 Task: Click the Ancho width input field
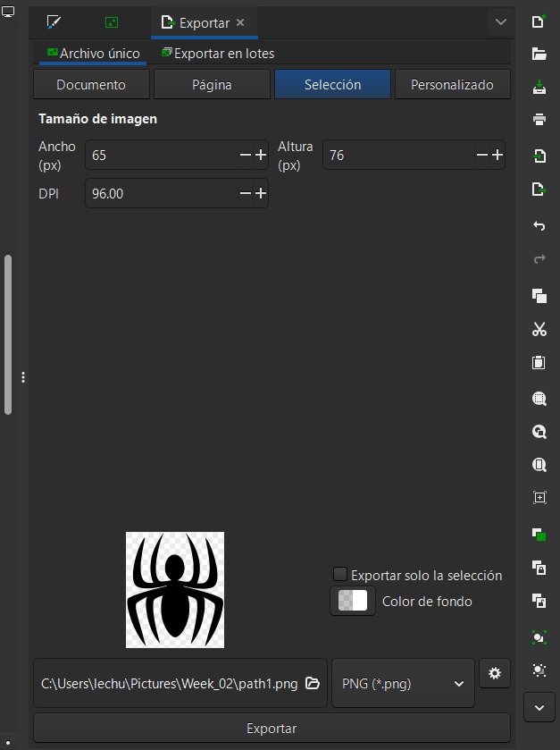[162, 155]
